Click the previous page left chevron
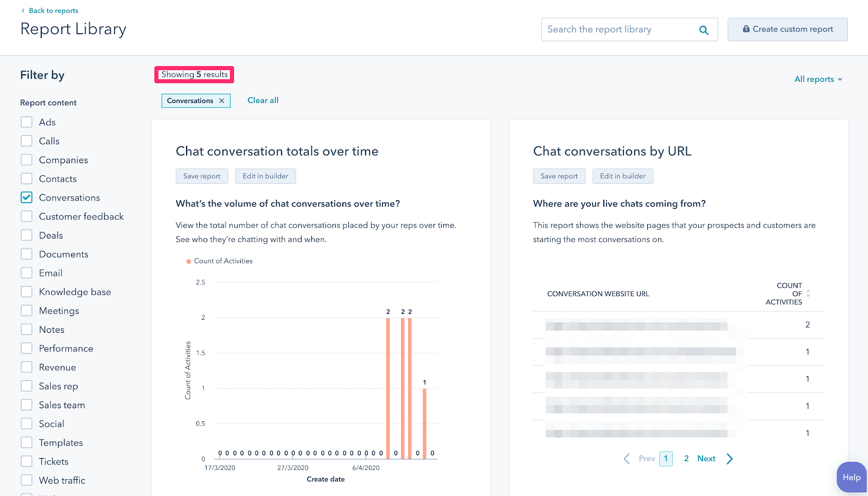868x496 pixels. tap(627, 459)
